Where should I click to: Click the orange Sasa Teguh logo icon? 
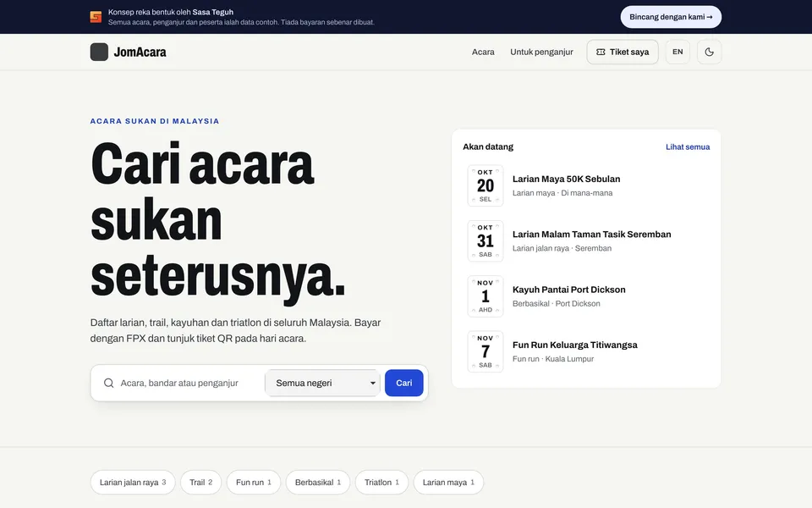point(96,17)
